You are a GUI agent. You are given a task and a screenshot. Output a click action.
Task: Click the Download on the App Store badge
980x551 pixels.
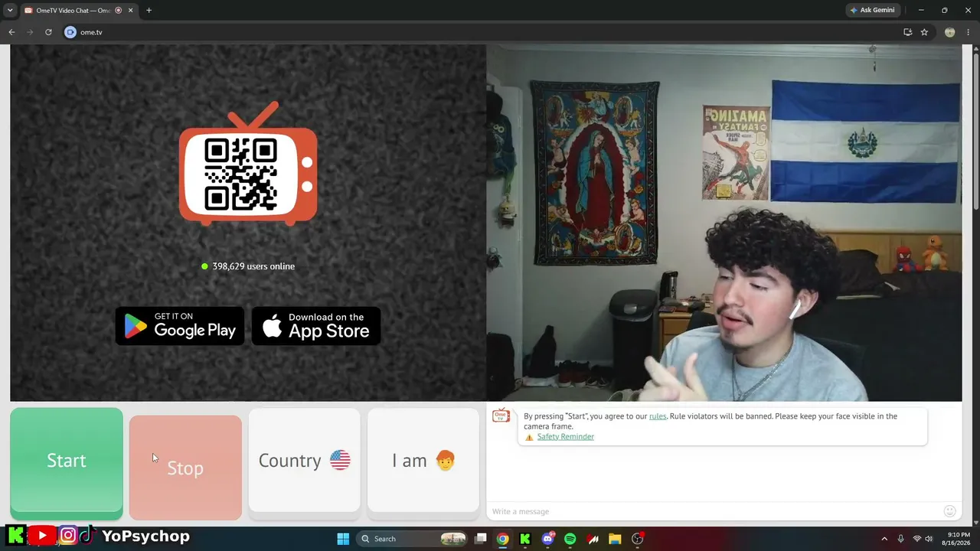click(x=316, y=326)
